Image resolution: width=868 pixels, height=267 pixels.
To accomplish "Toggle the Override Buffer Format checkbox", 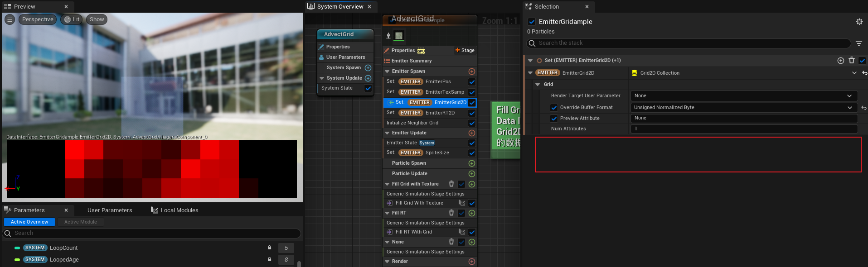I will pyautogui.click(x=553, y=108).
